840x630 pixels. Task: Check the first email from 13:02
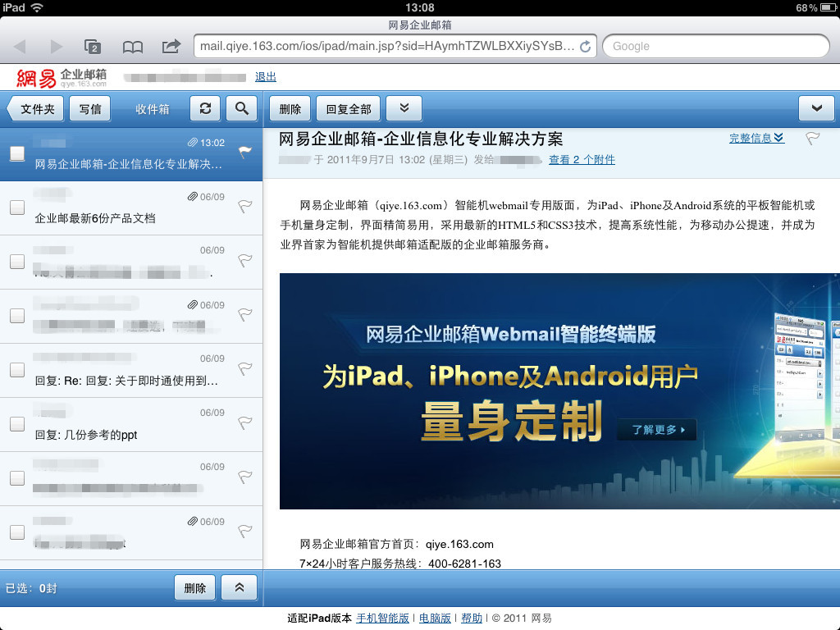click(x=17, y=153)
